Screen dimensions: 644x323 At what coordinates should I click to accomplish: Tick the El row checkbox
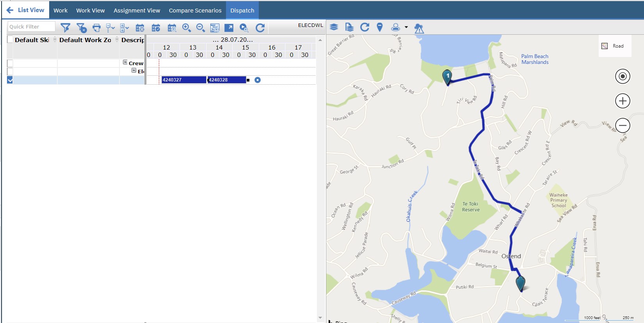10,71
